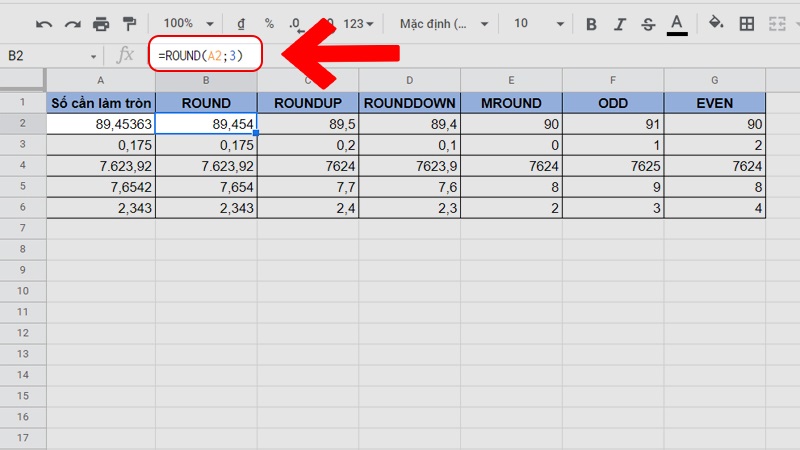Screen dimensions: 800x450
Task: Toggle strikethrough formatting
Action: pyautogui.click(x=648, y=23)
